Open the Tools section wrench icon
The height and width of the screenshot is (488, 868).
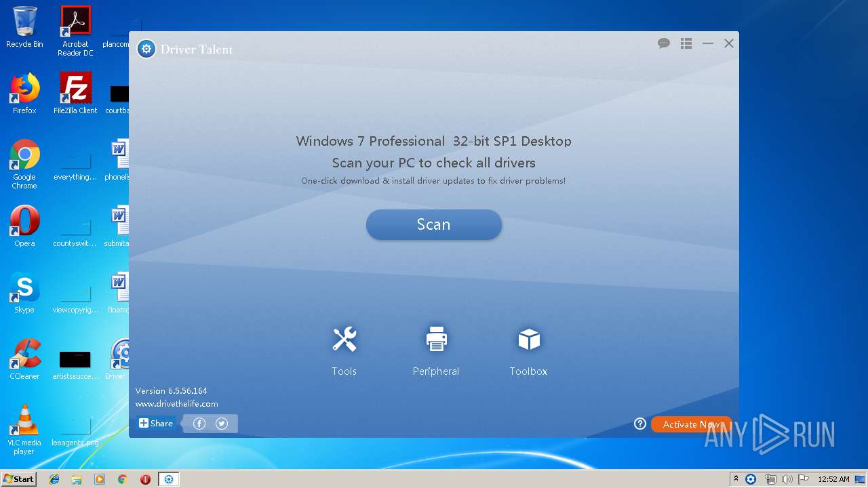(344, 340)
